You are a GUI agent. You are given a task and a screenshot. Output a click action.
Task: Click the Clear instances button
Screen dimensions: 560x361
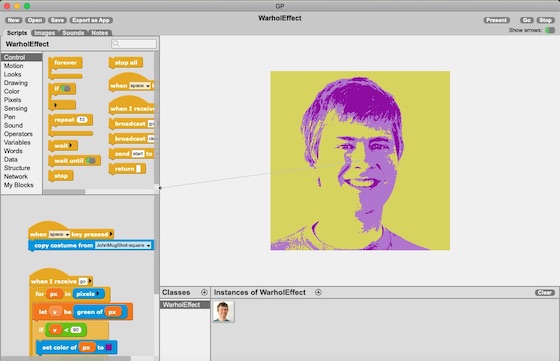tap(545, 292)
